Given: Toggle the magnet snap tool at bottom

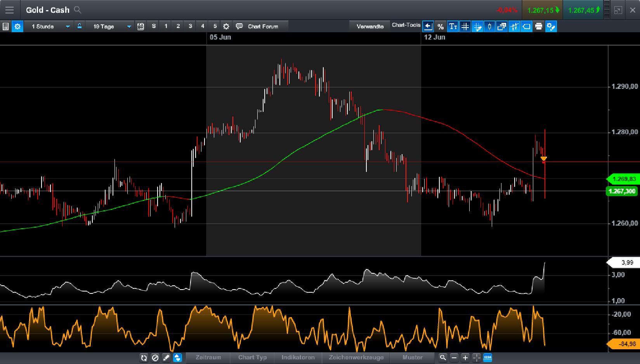Looking at the screenshot, I should click(x=178, y=358).
